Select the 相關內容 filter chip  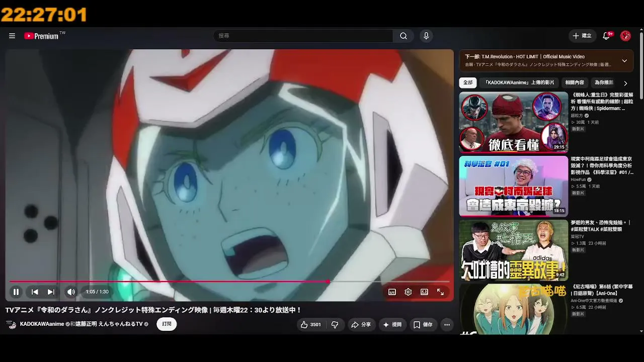575,82
